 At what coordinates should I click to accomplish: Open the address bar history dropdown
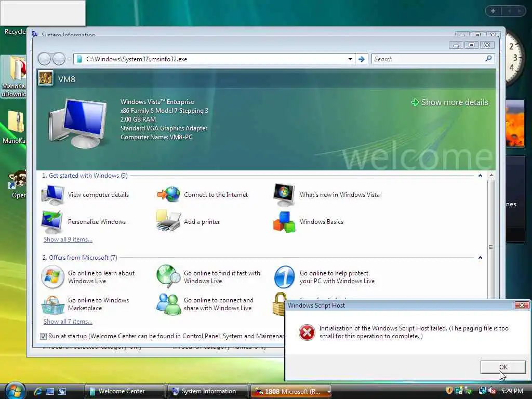point(350,59)
